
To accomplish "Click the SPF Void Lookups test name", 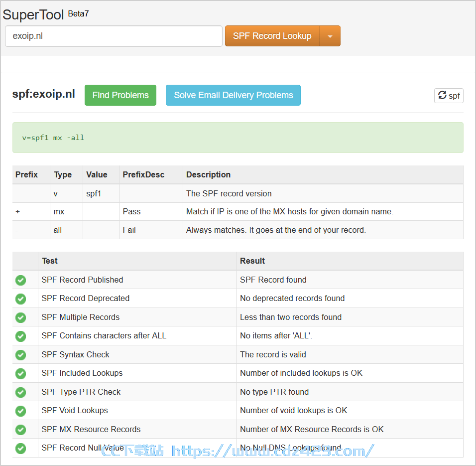I will tap(75, 410).
